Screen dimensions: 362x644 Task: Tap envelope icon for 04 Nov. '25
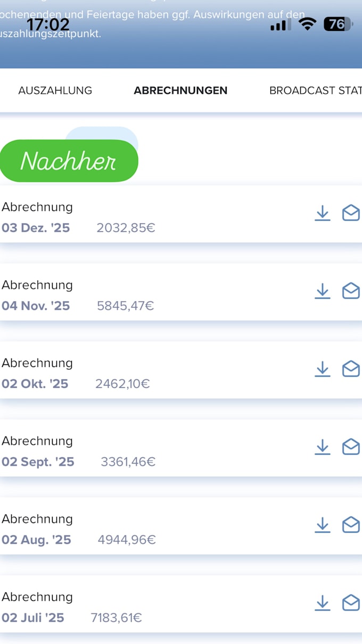point(351,291)
